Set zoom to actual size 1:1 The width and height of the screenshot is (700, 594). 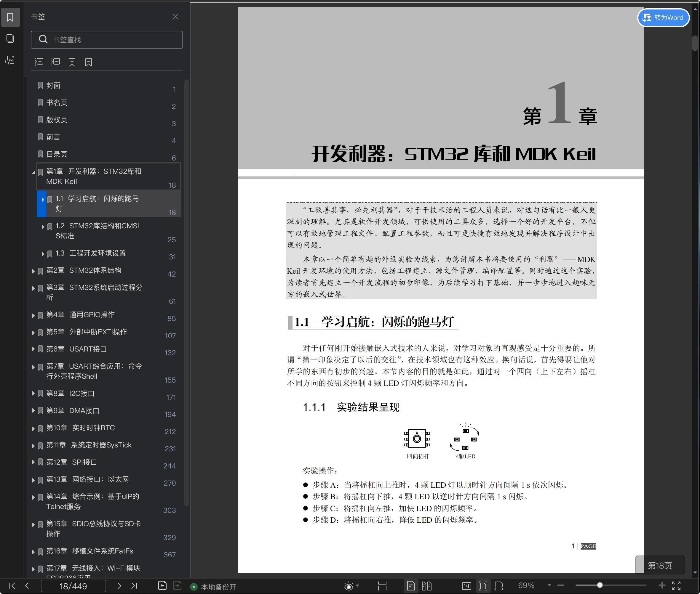pyautogui.click(x=466, y=586)
